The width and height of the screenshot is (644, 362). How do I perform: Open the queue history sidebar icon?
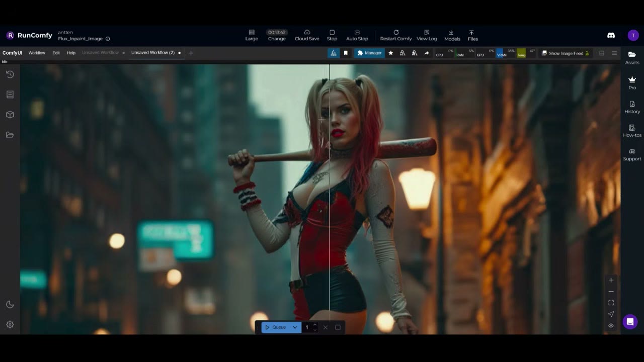pyautogui.click(x=10, y=74)
